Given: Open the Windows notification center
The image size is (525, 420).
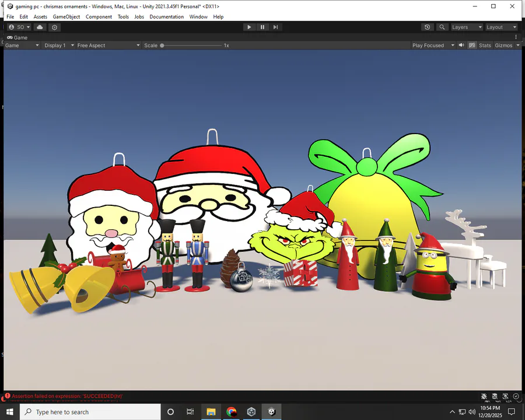Looking at the screenshot, I should pyautogui.click(x=512, y=412).
